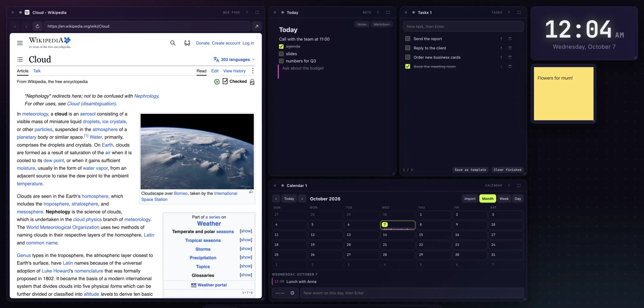Switch the calendar to Day view
This screenshot has height=308, width=644.
[518, 199]
